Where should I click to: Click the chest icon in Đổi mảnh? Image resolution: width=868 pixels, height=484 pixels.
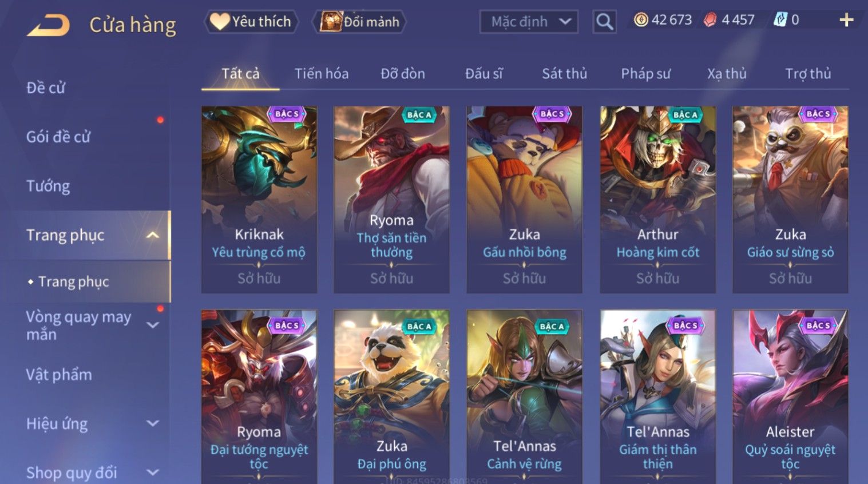(331, 22)
